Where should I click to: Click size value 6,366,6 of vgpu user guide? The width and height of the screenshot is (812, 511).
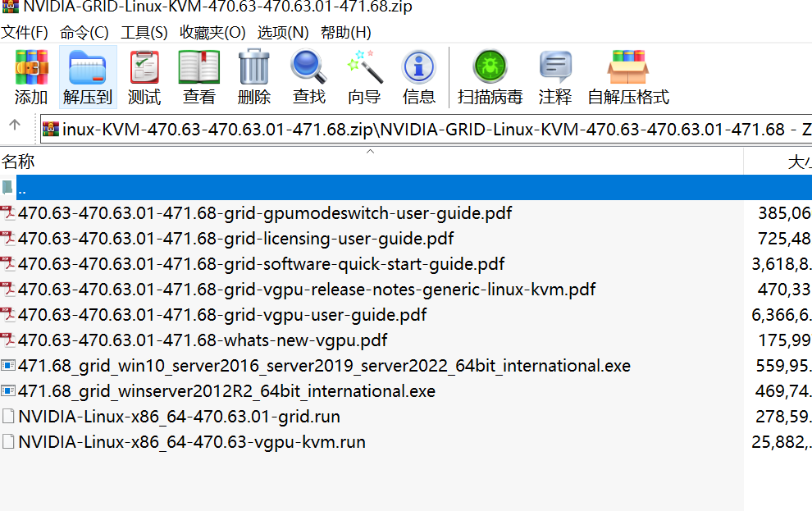782,315
